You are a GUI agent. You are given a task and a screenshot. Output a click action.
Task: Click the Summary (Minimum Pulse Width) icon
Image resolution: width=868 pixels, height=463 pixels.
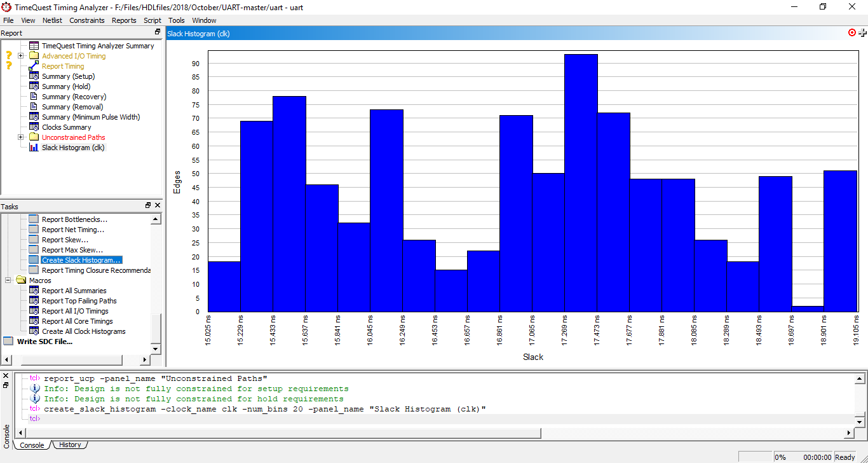tap(34, 117)
